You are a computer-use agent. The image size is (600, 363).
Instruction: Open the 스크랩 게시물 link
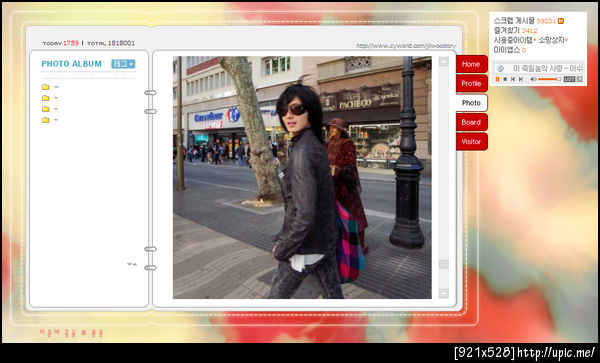[514, 21]
